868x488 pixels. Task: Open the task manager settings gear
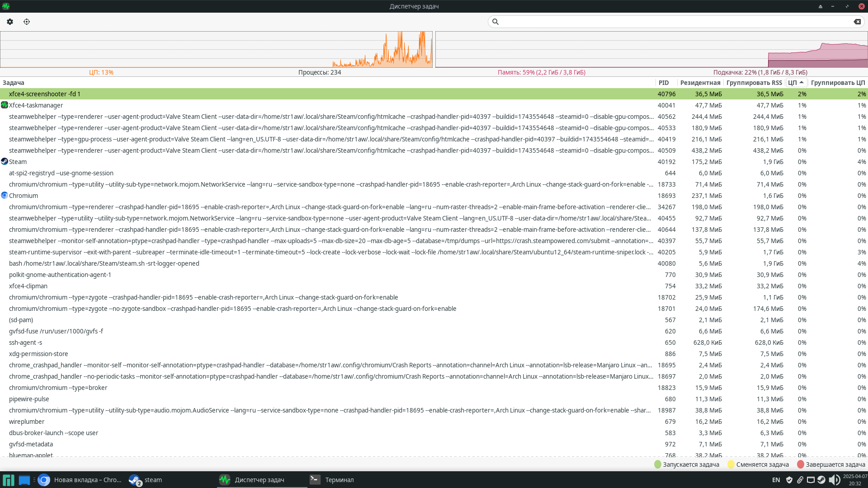click(x=10, y=22)
